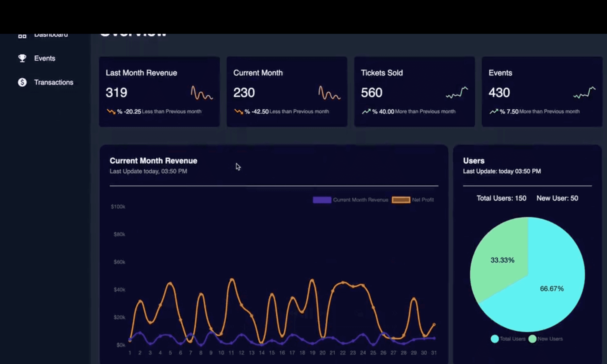Image resolution: width=607 pixels, height=364 pixels.
Task: Switch to the Transactions section
Action: click(x=53, y=82)
